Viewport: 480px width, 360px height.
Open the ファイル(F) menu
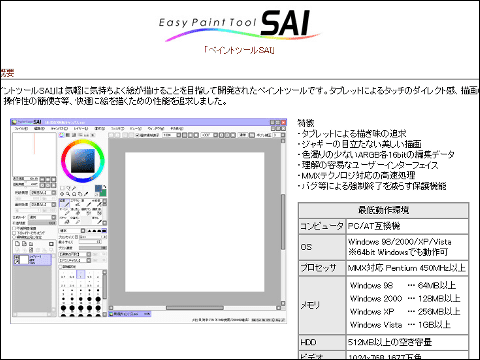(x=21, y=128)
